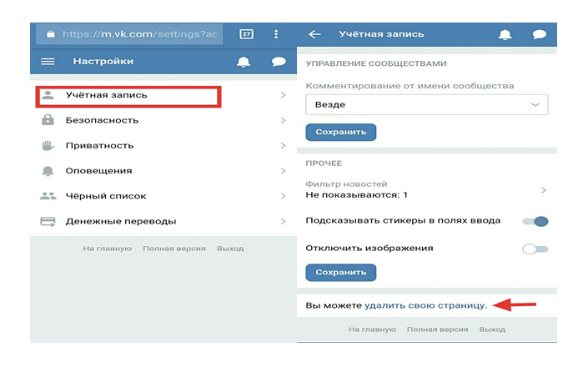The height and width of the screenshot is (367, 588).
Task: Click the padlock icon of Безопасность
Action: click(x=48, y=120)
